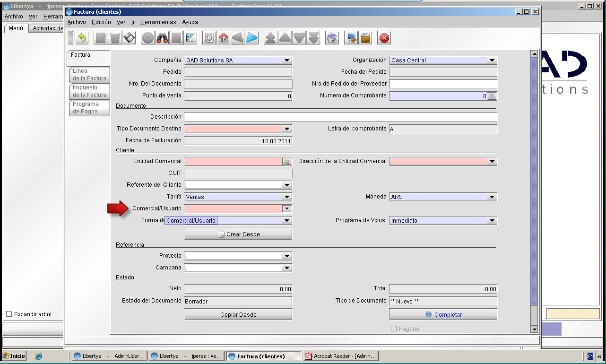
Task: Click the ES language indicator in tray
Action: point(591,356)
